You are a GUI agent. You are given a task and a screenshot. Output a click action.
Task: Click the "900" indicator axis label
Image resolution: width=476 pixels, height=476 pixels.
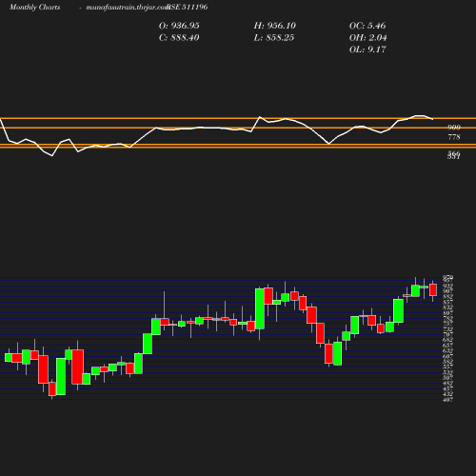(x=454, y=128)
